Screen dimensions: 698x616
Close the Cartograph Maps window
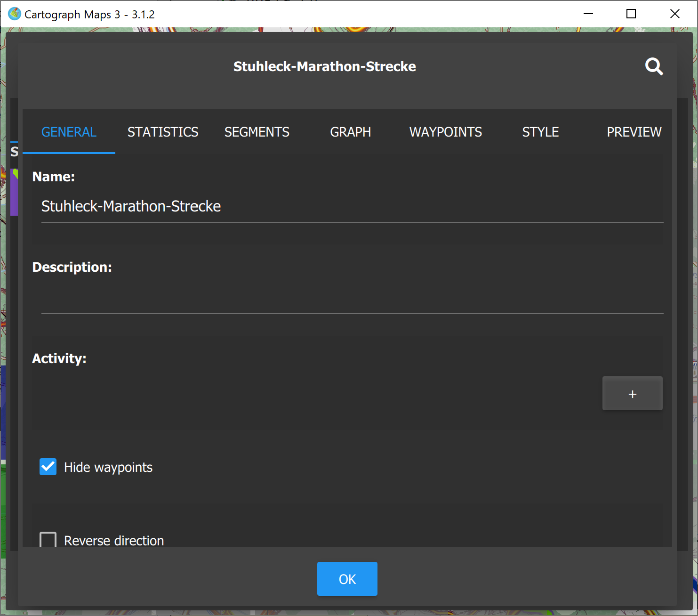tap(675, 14)
